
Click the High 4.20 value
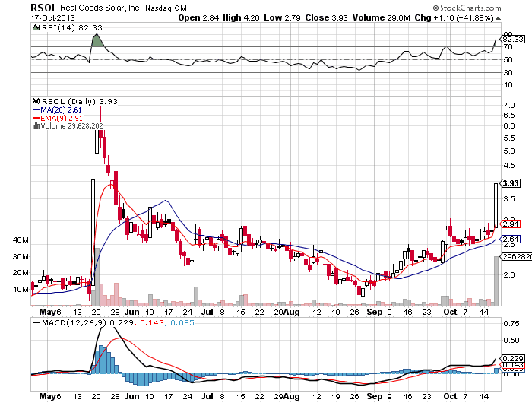pos(241,18)
